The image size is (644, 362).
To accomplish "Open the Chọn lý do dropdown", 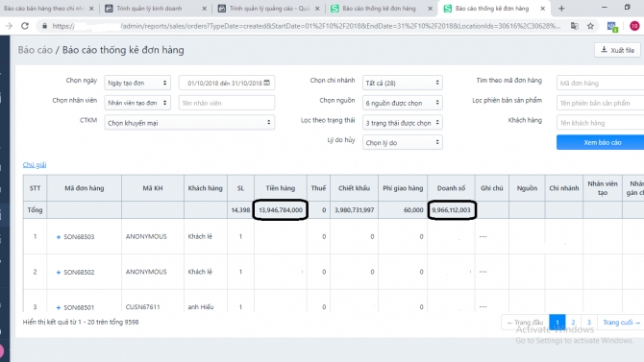I will [402, 142].
